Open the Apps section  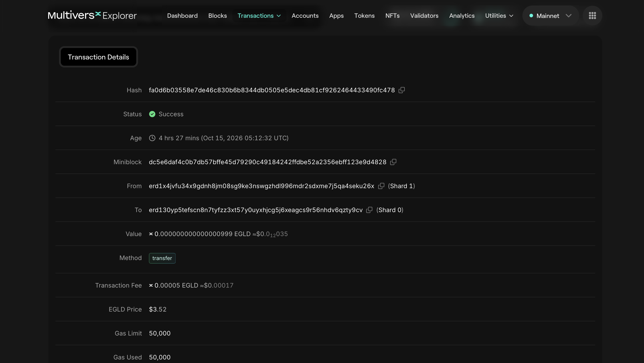[x=336, y=16]
